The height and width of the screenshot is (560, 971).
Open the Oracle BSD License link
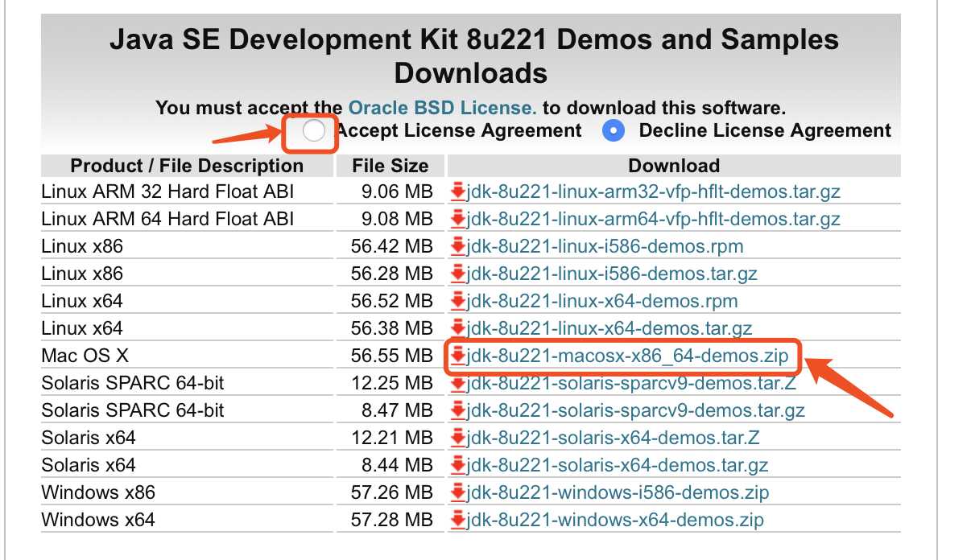(442, 108)
